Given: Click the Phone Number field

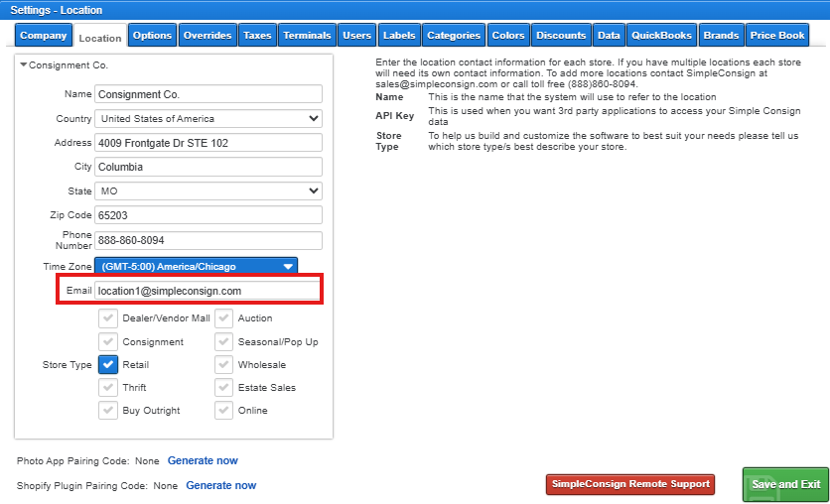Looking at the screenshot, I should (x=208, y=240).
